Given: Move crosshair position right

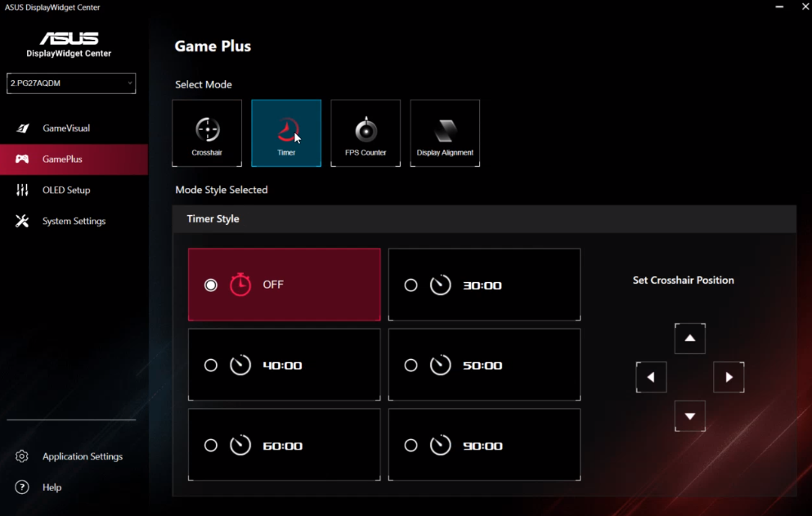Looking at the screenshot, I should pos(729,377).
